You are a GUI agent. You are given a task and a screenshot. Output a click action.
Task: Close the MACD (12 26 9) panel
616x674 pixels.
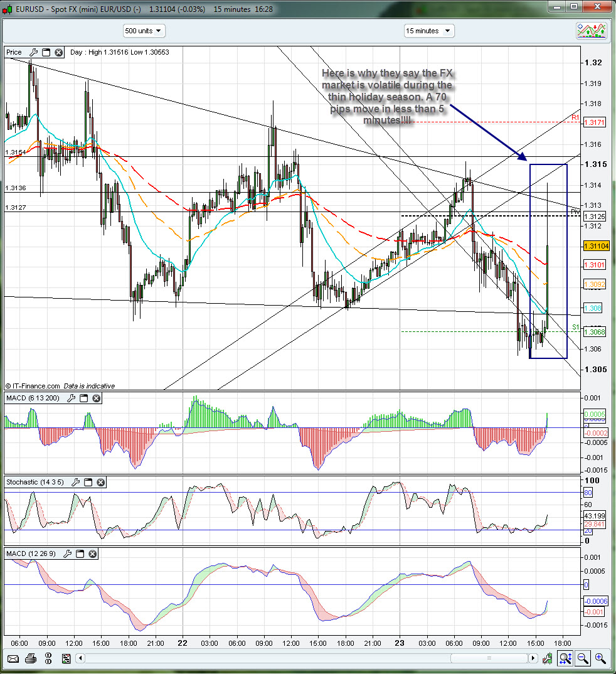coord(92,554)
